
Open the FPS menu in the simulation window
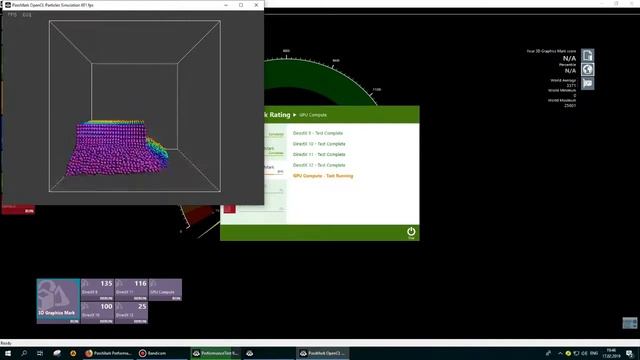point(12,15)
